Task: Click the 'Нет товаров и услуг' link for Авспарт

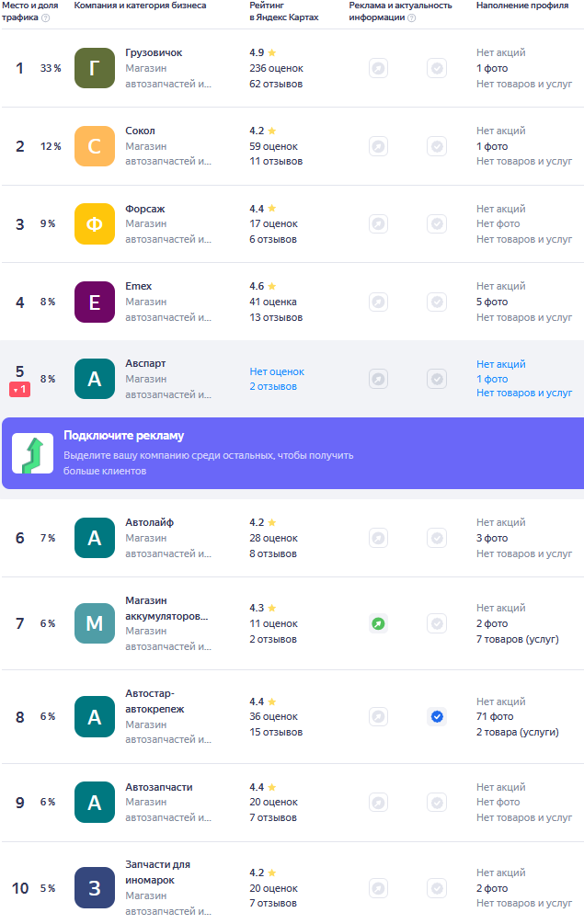Action: (x=524, y=393)
